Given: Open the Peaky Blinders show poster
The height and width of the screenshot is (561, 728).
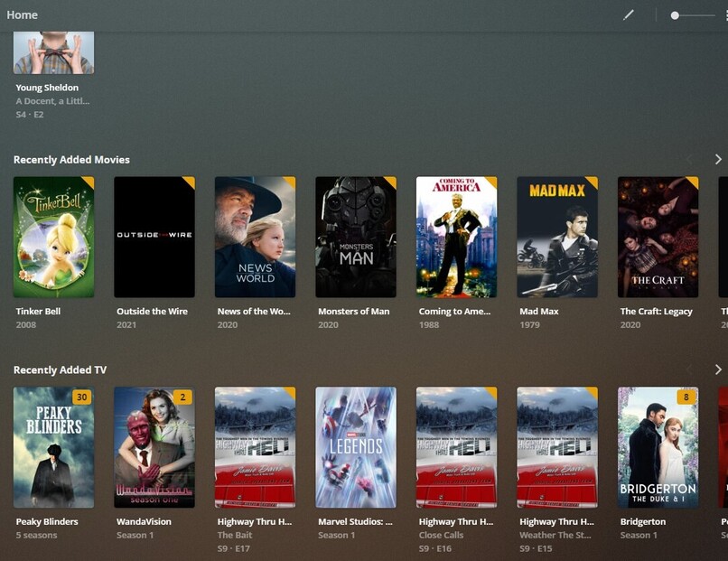Looking at the screenshot, I should (x=53, y=447).
